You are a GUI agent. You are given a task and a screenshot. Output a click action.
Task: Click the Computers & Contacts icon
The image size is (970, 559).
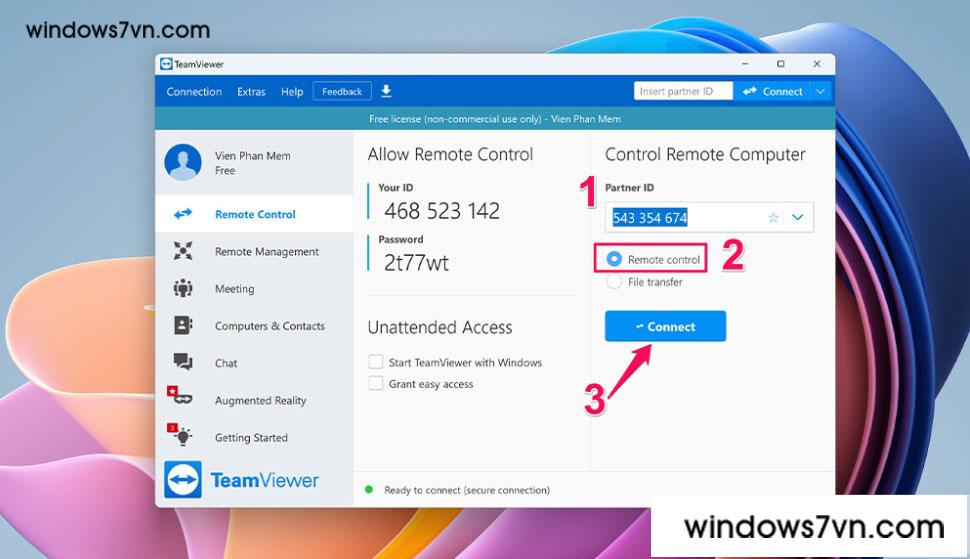pyautogui.click(x=183, y=325)
